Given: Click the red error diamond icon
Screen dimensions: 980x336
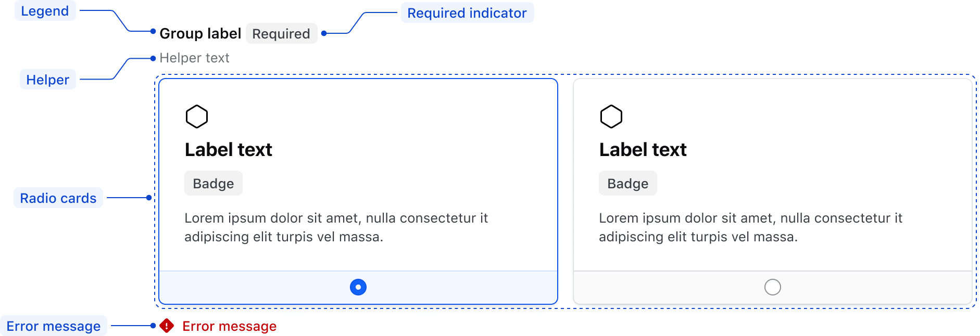Looking at the screenshot, I should (x=167, y=326).
